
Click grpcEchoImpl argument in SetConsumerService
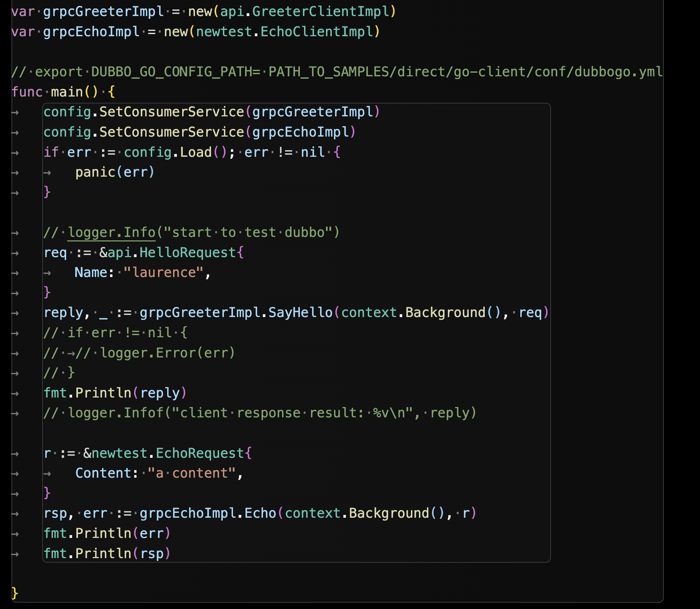(301, 132)
